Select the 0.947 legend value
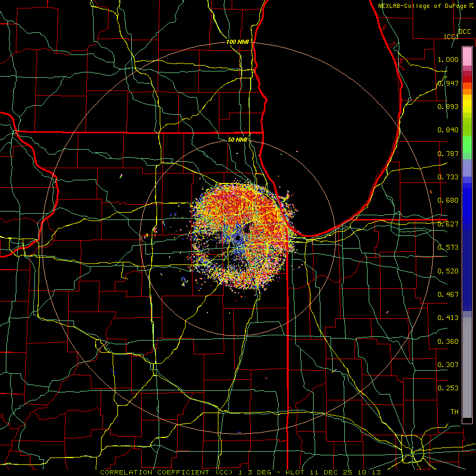 click(x=448, y=83)
